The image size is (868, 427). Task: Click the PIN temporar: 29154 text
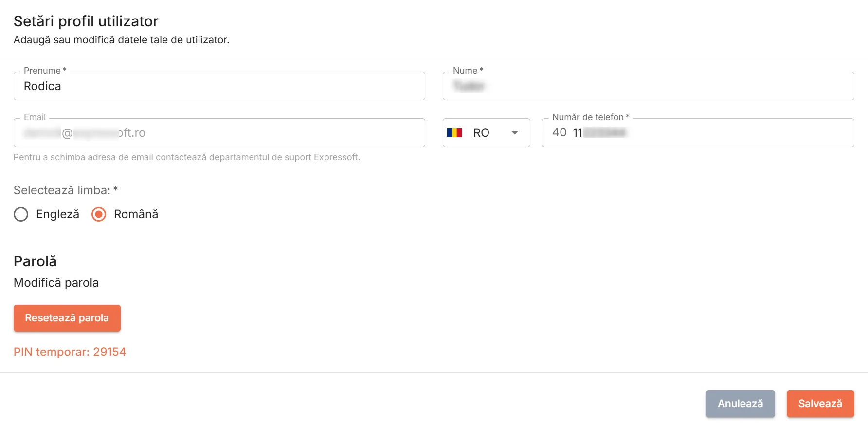coord(70,352)
